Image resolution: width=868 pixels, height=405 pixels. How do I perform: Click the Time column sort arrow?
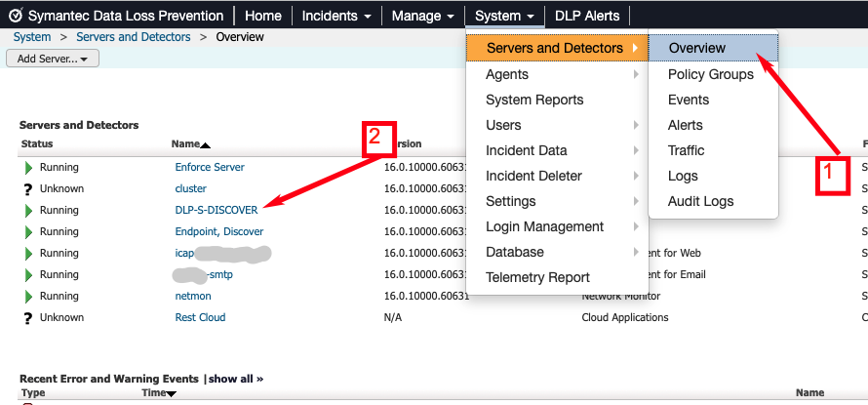coord(172,393)
